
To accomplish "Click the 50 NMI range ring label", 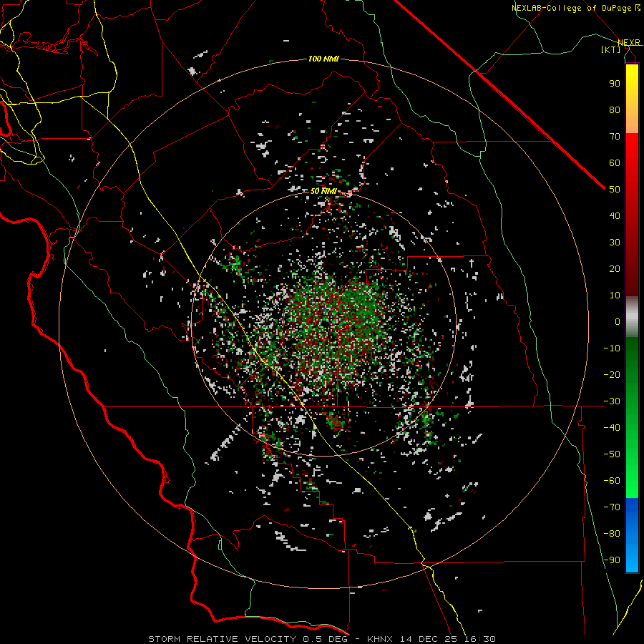I will (x=323, y=191).
